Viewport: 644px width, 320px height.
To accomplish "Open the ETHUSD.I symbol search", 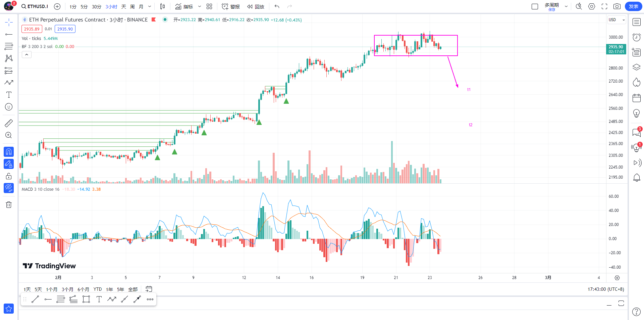I will click(x=35, y=6).
